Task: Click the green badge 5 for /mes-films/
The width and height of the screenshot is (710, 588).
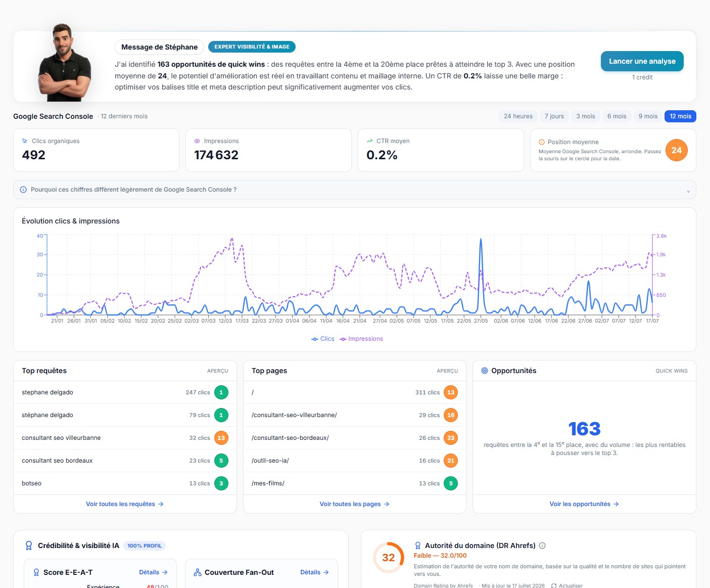Action: pos(451,483)
